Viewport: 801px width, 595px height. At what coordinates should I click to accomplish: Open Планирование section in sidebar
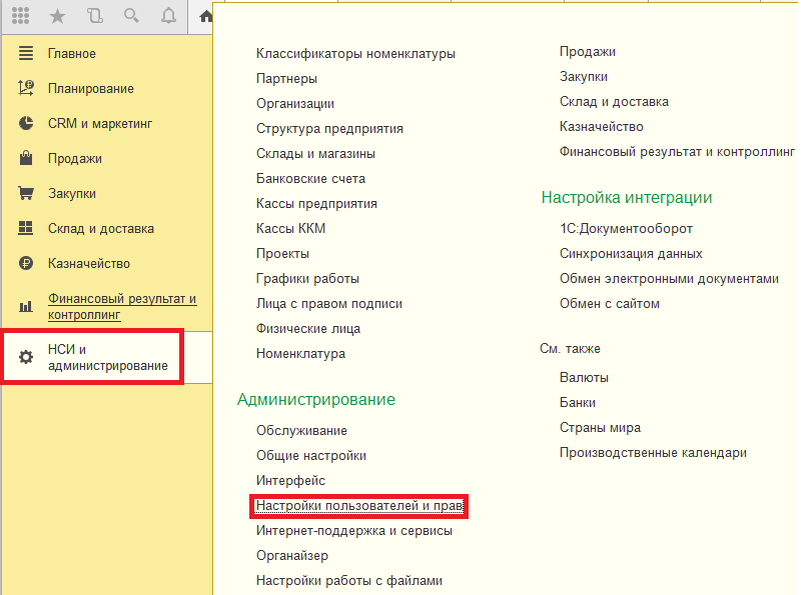coord(91,88)
